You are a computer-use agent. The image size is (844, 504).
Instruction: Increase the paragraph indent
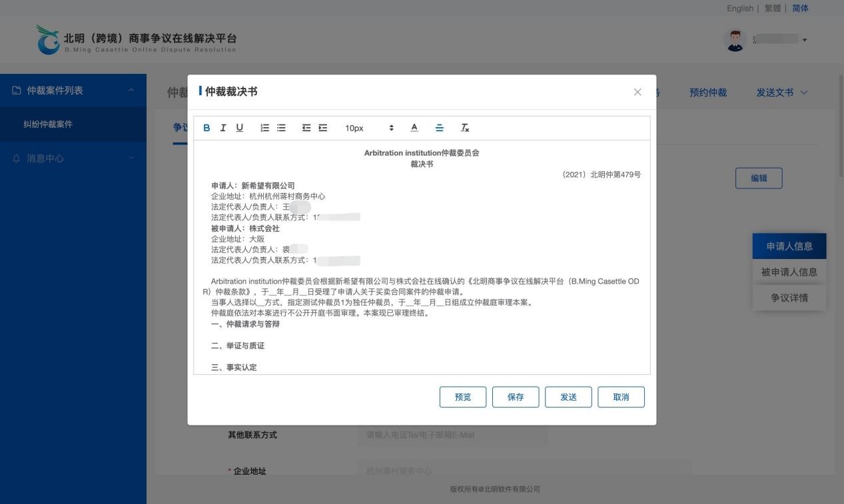[x=323, y=128]
